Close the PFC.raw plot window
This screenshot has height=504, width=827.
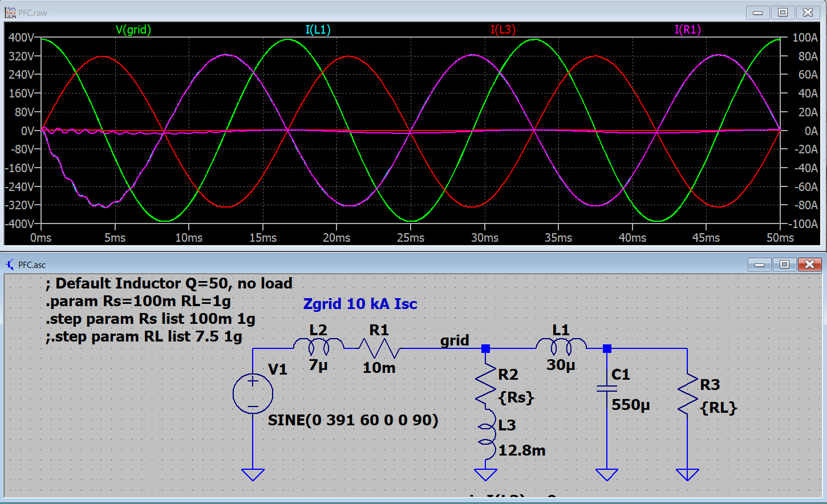[808, 13]
